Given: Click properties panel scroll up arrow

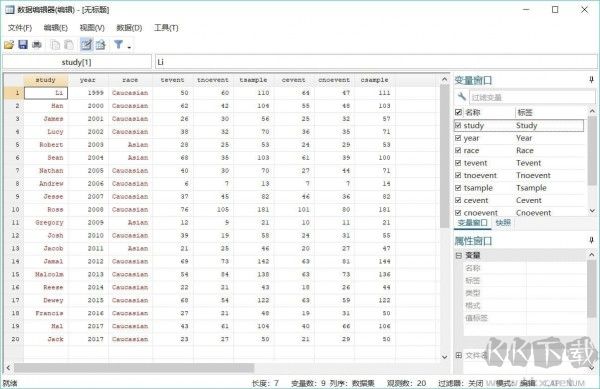Looking at the screenshot, I should coord(592,255).
